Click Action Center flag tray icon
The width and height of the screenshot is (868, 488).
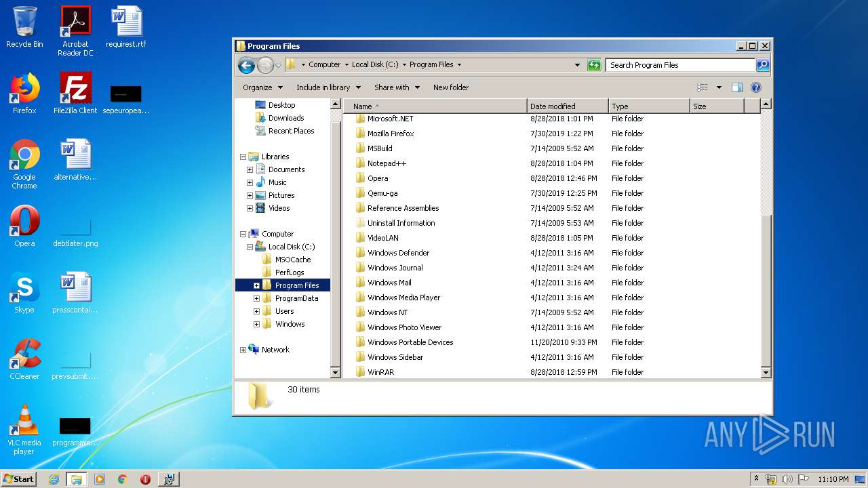(804, 479)
